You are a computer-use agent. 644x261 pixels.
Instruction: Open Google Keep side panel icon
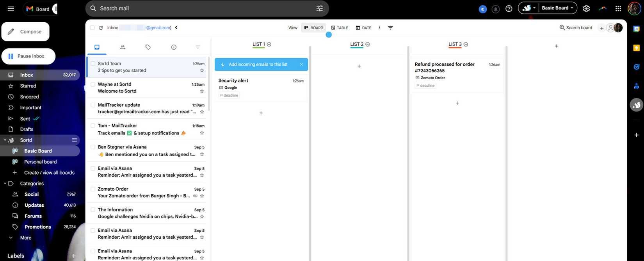tap(636, 48)
